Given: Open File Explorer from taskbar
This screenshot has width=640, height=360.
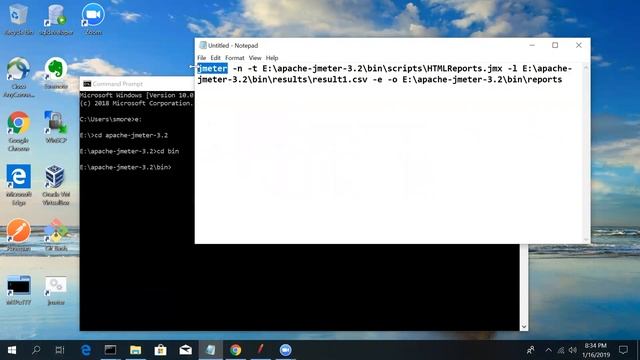Looking at the screenshot, I should [136, 350].
